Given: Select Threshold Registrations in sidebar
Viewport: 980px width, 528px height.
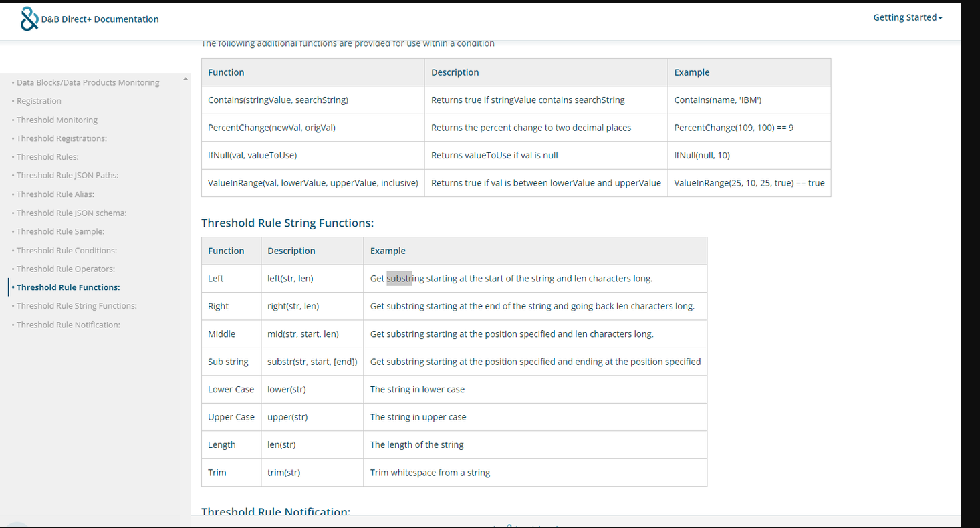Looking at the screenshot, I should 62,138.
